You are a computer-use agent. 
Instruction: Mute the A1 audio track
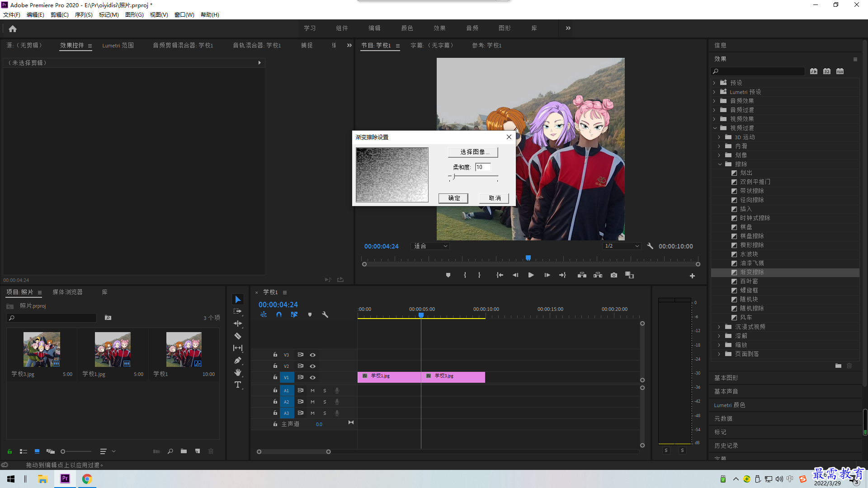[312, 390]
